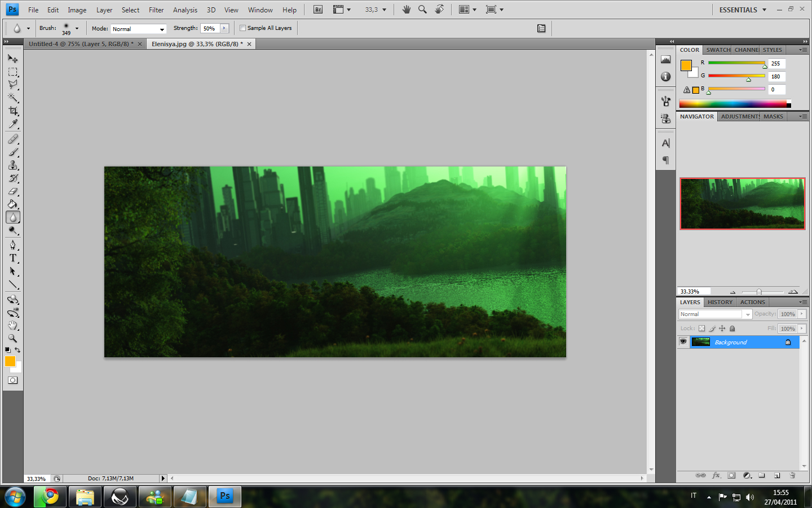Select the Eyedropper tool

[13, 124]
